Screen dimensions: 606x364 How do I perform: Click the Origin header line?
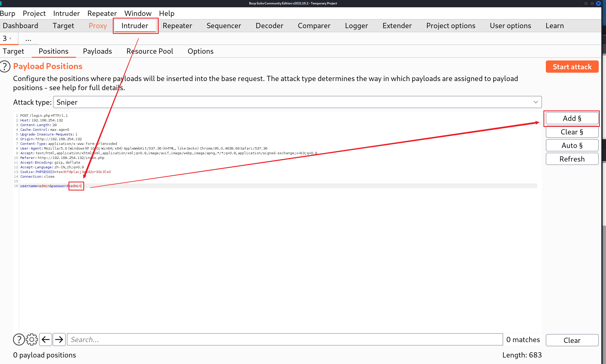51,139
